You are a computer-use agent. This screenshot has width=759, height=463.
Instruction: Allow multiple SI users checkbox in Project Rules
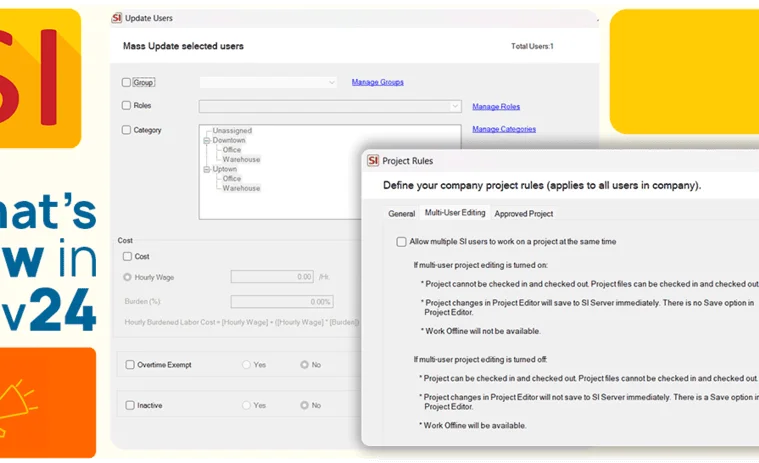tap(401, 241)
